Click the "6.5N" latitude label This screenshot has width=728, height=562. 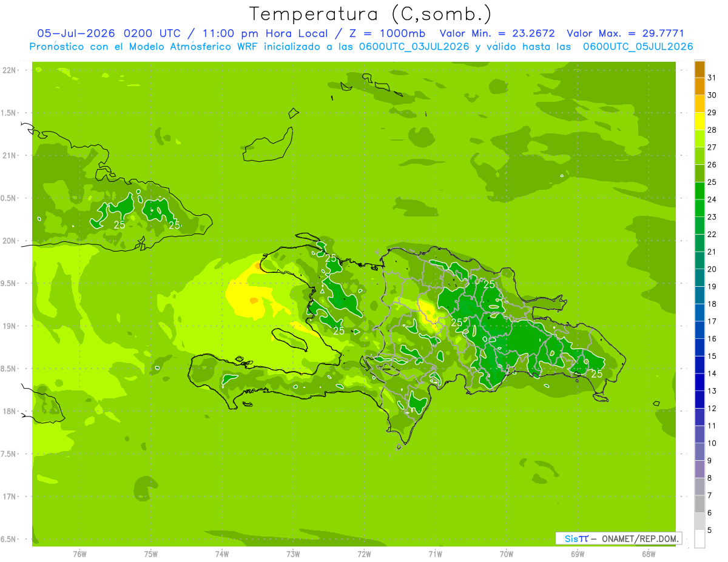8,540
